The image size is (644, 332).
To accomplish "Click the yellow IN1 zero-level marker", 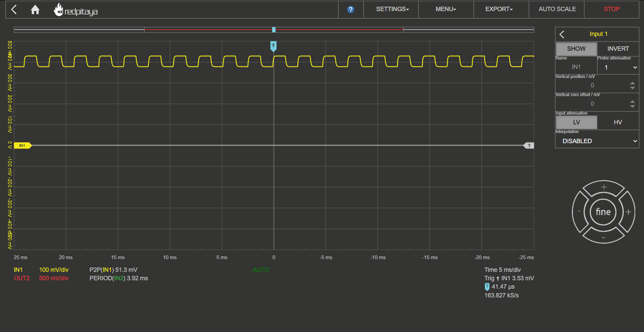I will pyautogui.click(x=23, y=146).
